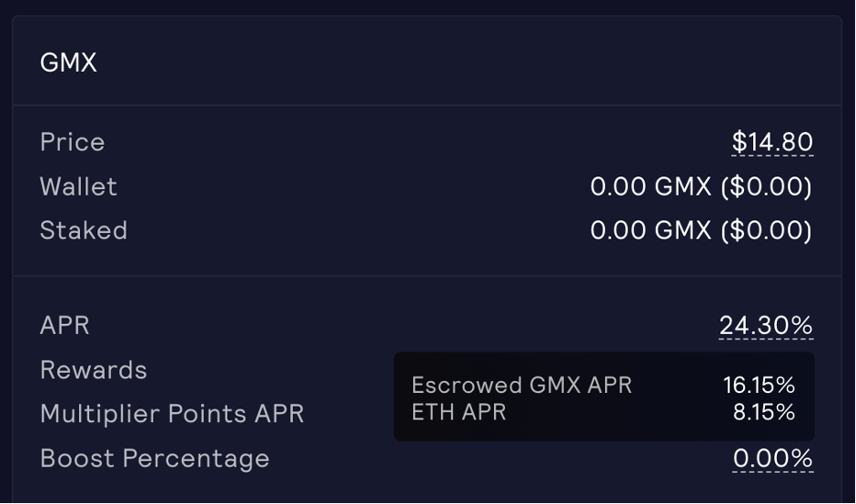Image resolution: width=856 pixels, height=504 pixels.
Task: Click Escrowed GMX APR in the tooltip
Action: (x=521, y=385)
